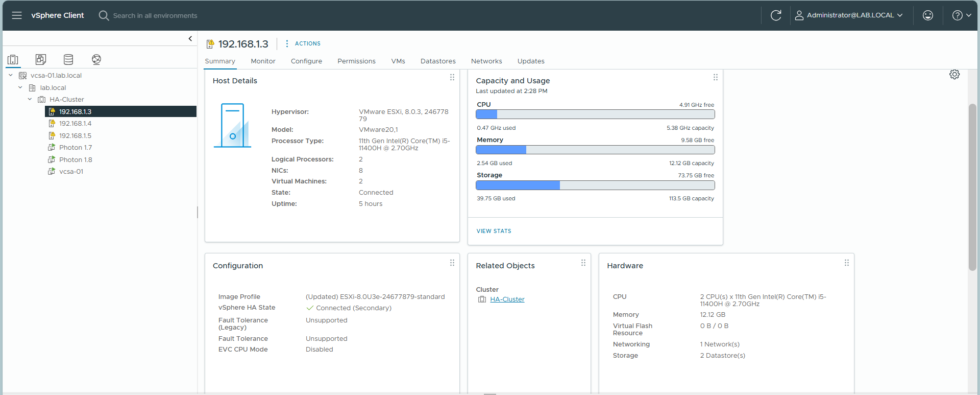Open the Datastores tab
980x395 pixels.
[437, 61]
